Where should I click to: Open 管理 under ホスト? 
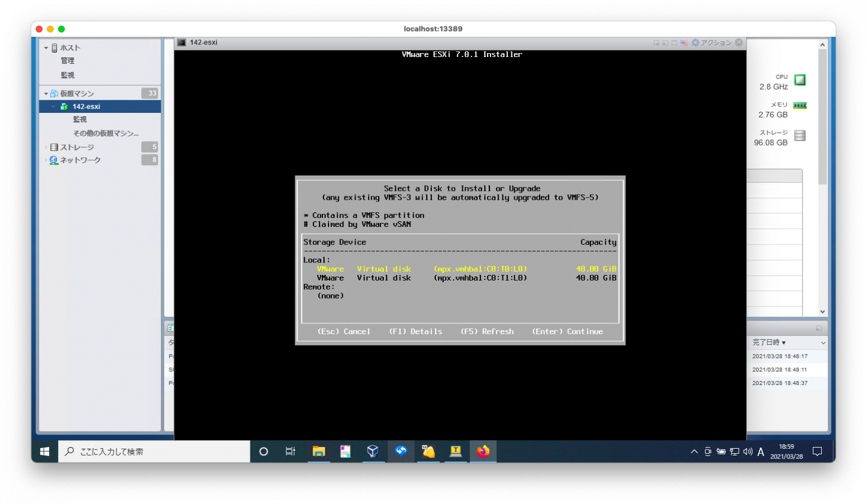click(x=68, y=61)
